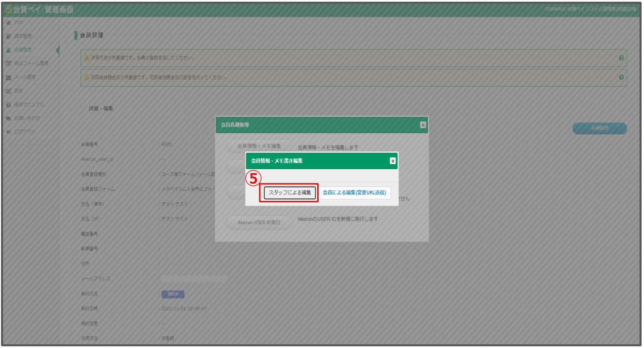Click help icon on 決済方法 warning

621,58
